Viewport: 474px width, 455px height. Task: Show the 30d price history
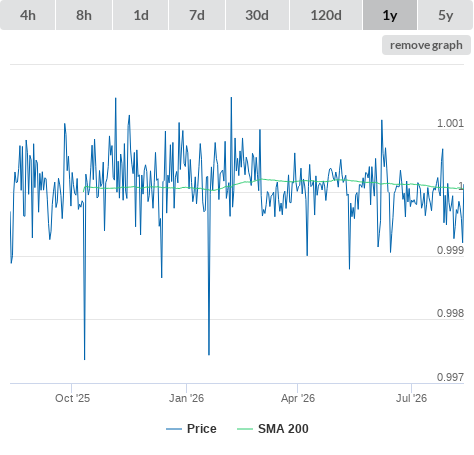tap(257, 15)
